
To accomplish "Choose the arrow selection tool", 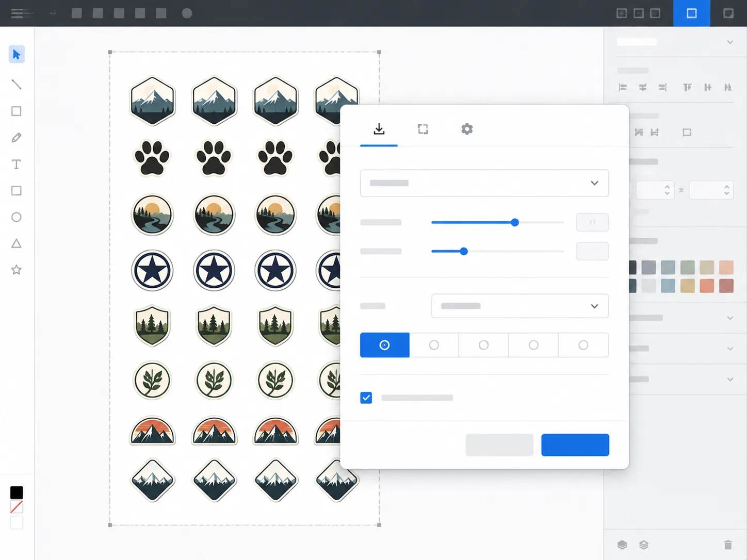I will [x=17, y=54].
